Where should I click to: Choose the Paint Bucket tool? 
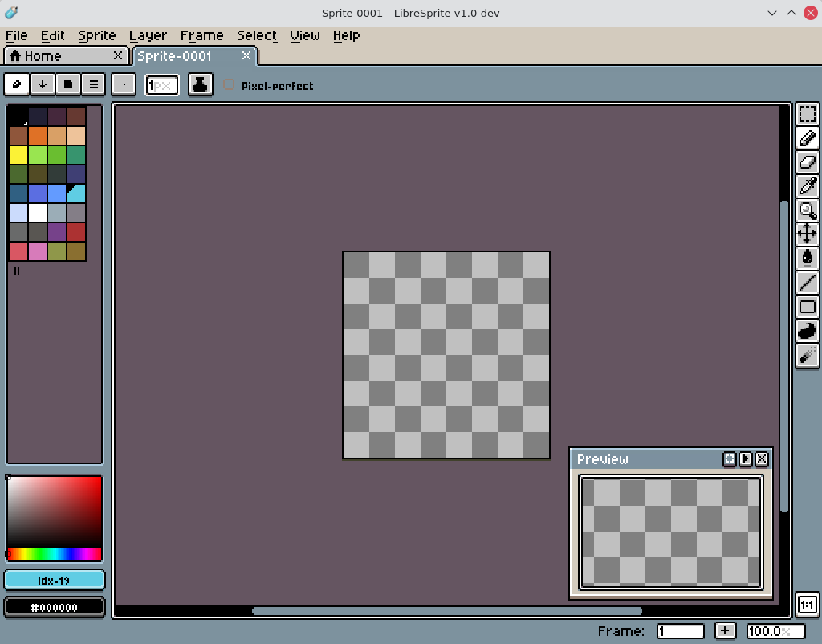pos(807,259)
